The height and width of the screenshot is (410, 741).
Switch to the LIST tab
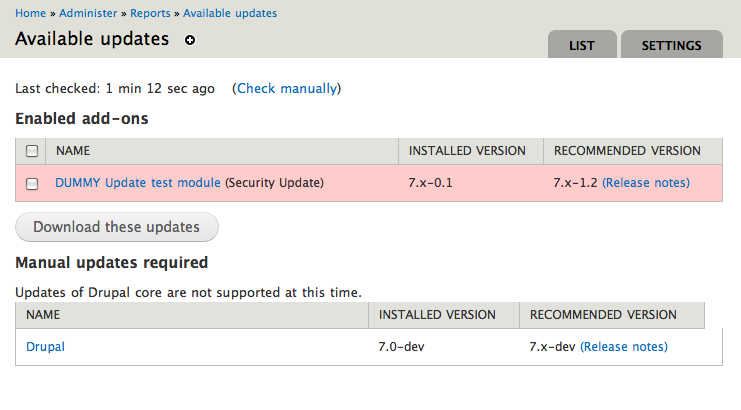(582, 46)
